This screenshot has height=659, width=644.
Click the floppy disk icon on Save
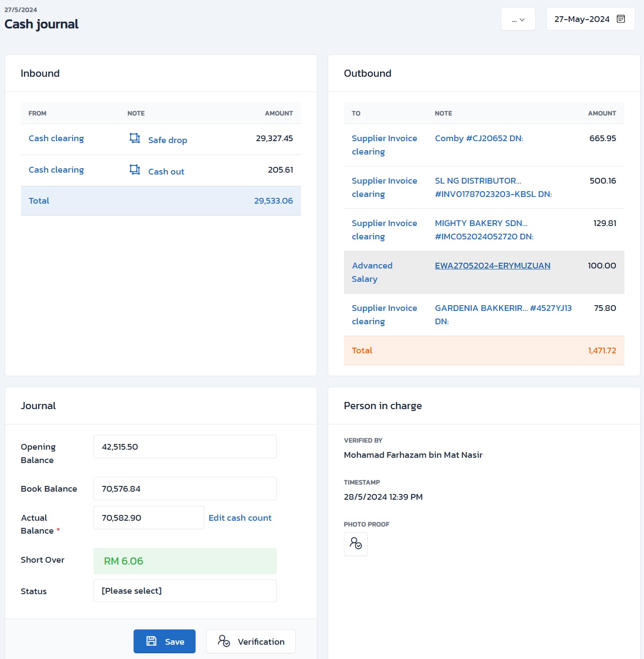tap(151, 641)
